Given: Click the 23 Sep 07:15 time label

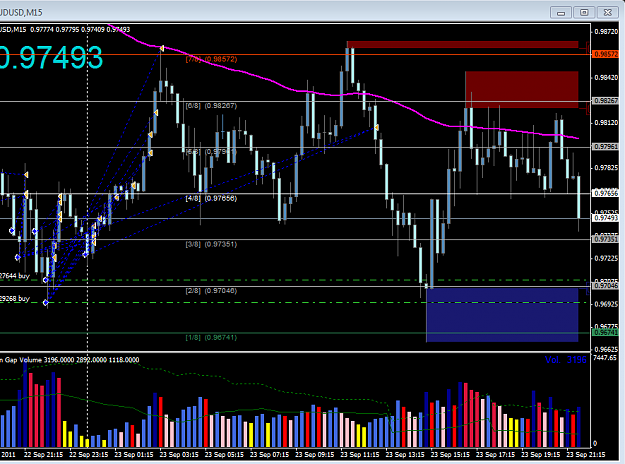Looking at the screenshot, I should tap(269, 454).
